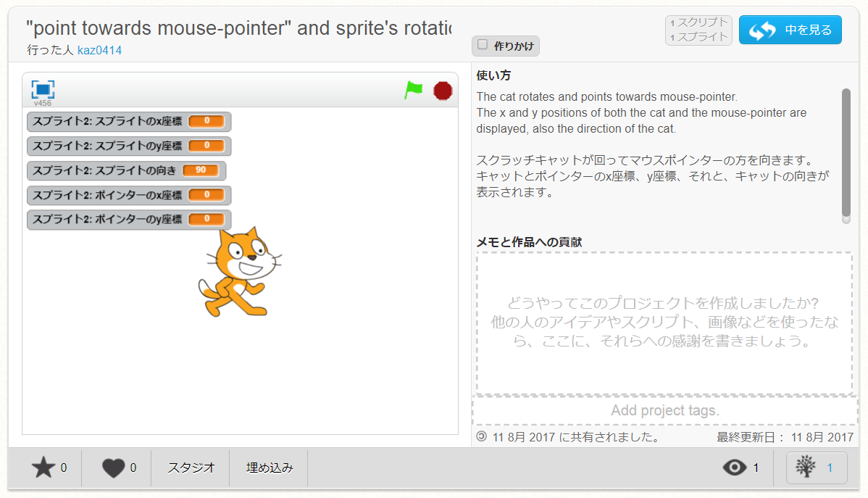
Task: Switch stage to full screen mode
Action: click(43, 89)
